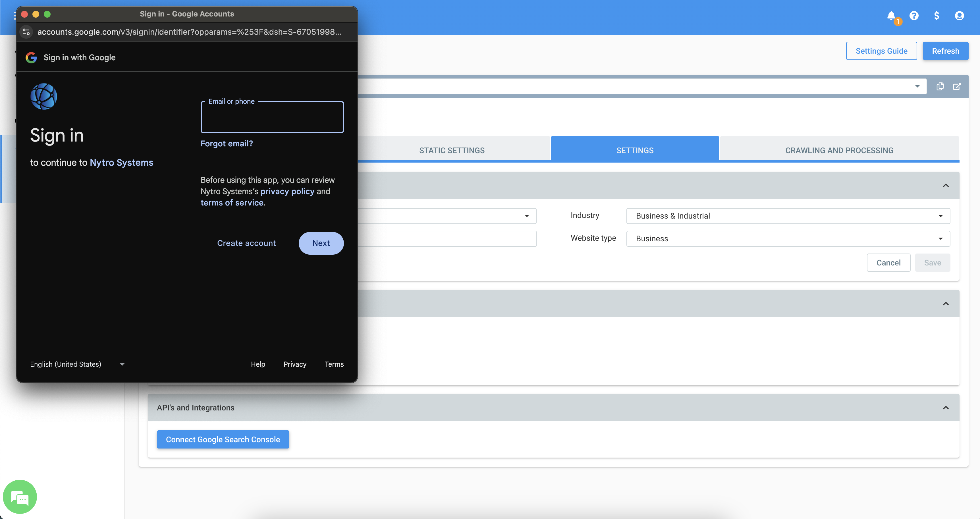Screen dimensions: 980x519
Task: Open the privacy policy link
Action: [x=287, y=191]
